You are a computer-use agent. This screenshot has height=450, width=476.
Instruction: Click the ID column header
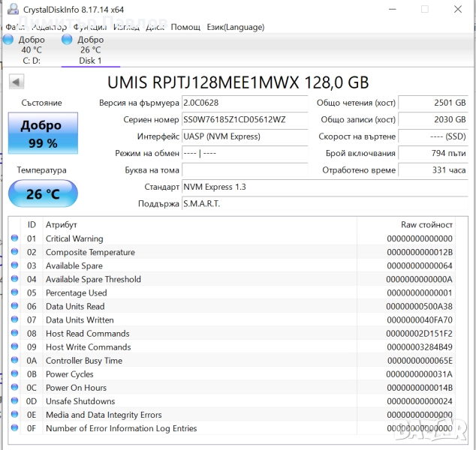(32, 225)
